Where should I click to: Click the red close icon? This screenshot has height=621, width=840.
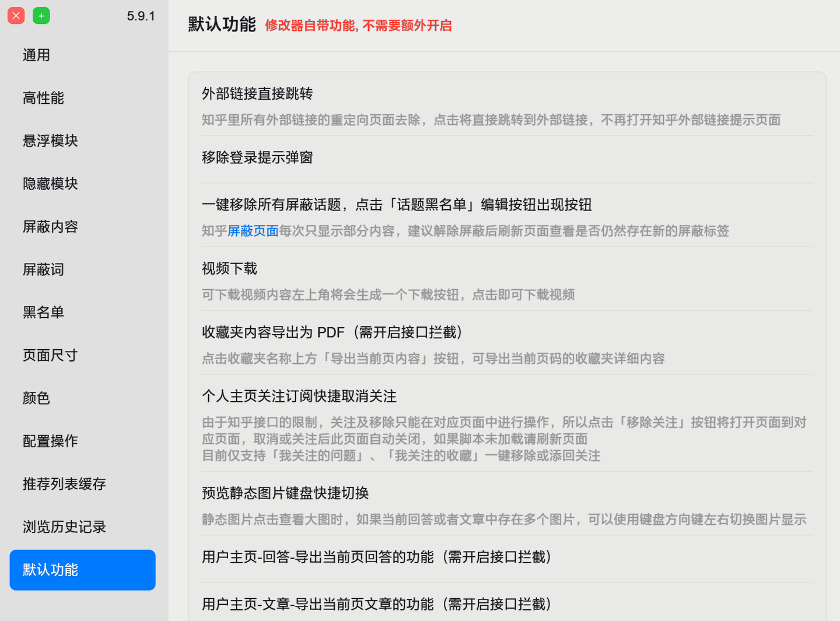point(16,16)
